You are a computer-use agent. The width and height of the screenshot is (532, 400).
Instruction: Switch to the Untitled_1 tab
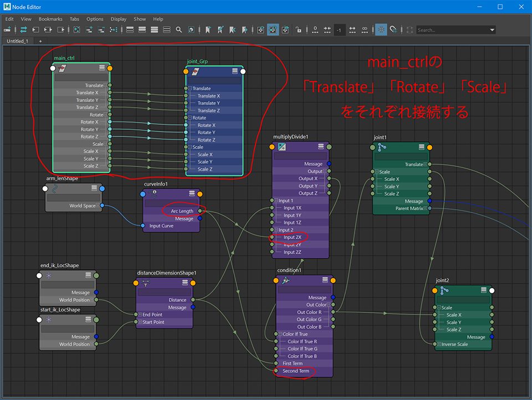(17, 41)
